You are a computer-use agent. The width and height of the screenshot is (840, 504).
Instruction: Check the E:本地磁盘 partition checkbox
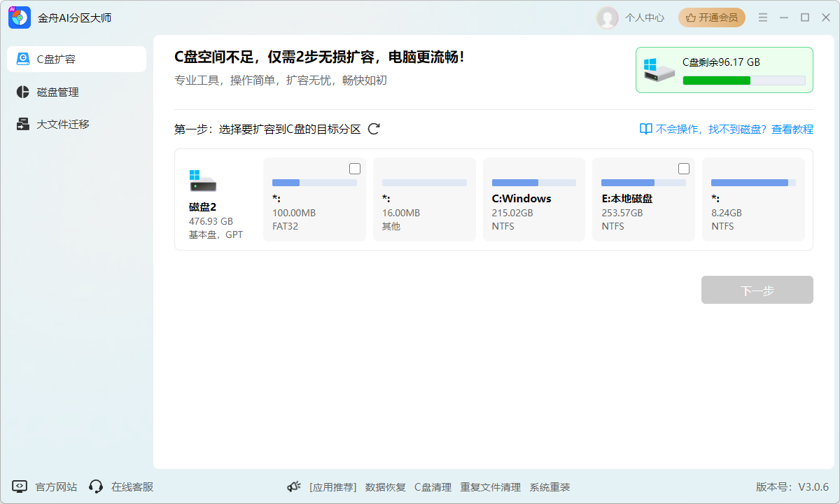coord(684,169)
